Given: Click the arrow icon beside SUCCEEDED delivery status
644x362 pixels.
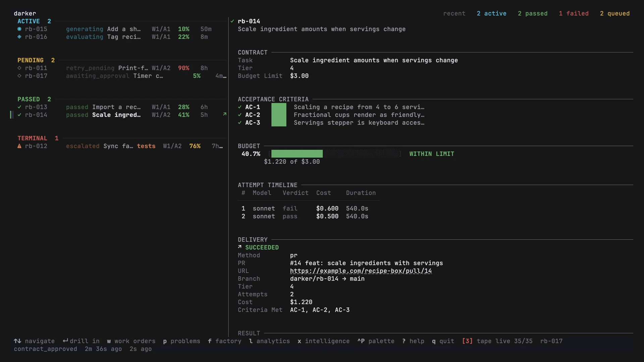Looking at the screenshot, I should pyautogui.click(x=240, y=247).
